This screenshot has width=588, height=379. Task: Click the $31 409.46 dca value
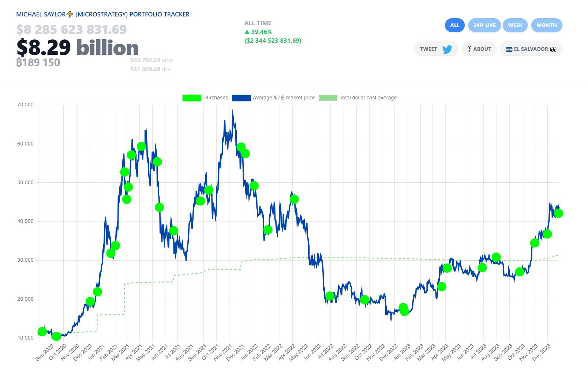[x=150, y=69]
